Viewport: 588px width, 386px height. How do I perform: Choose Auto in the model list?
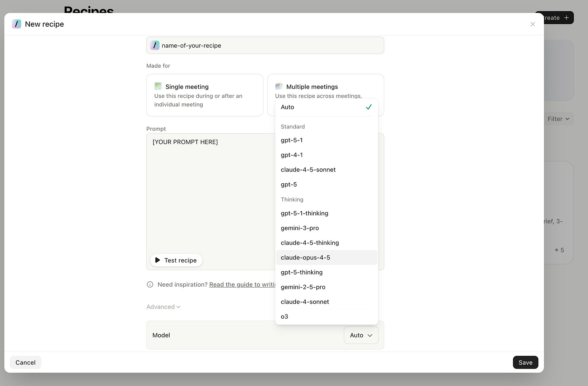pos(327,107)
